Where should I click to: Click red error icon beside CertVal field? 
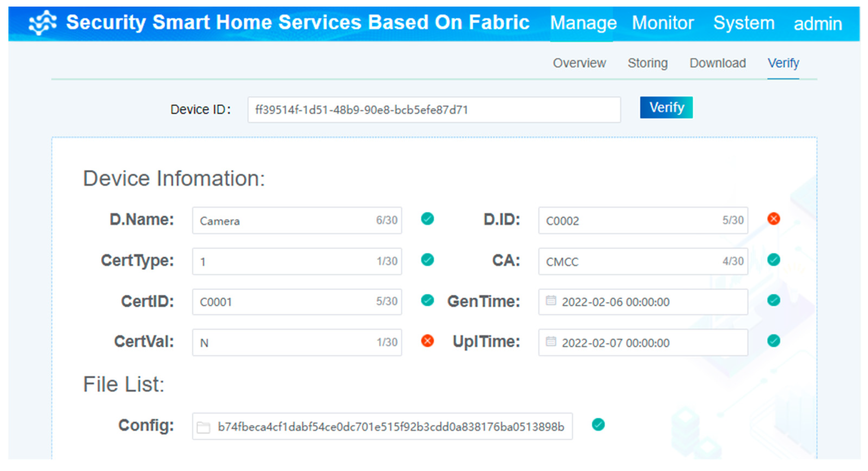coord(427,341)
